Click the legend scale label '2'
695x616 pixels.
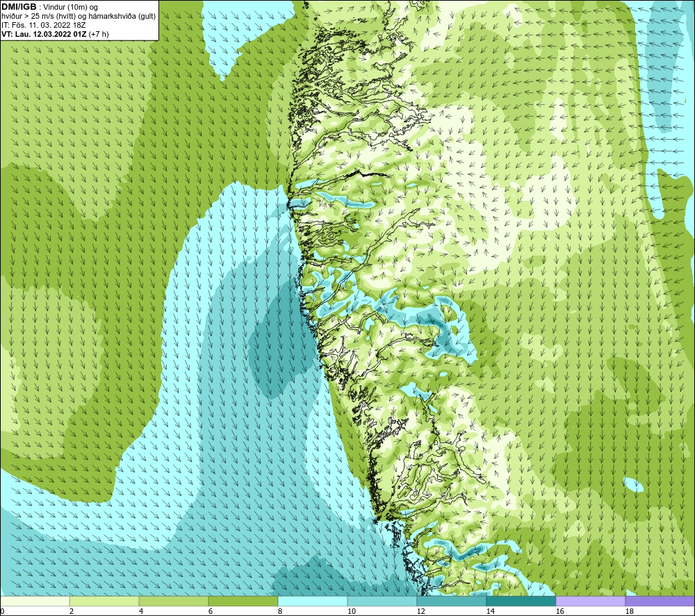pyautogui.click(x=72, y=611)
